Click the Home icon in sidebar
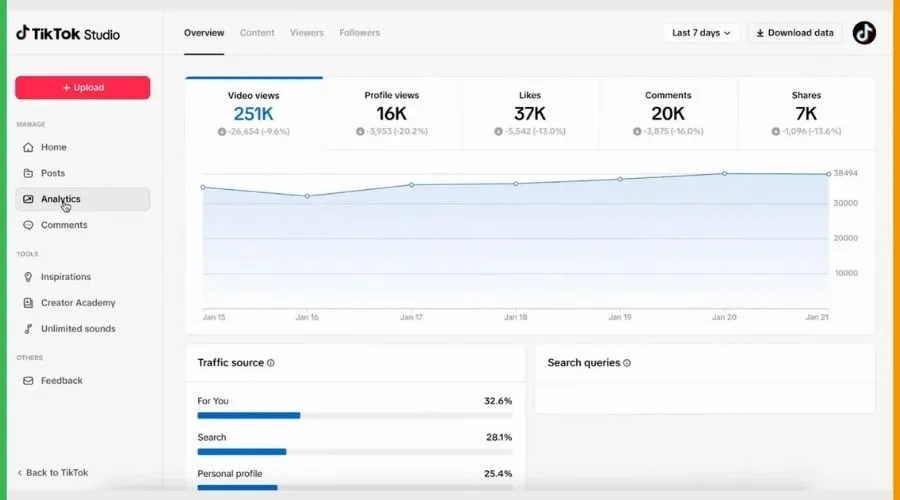900x500 pixels. (28, 148)
